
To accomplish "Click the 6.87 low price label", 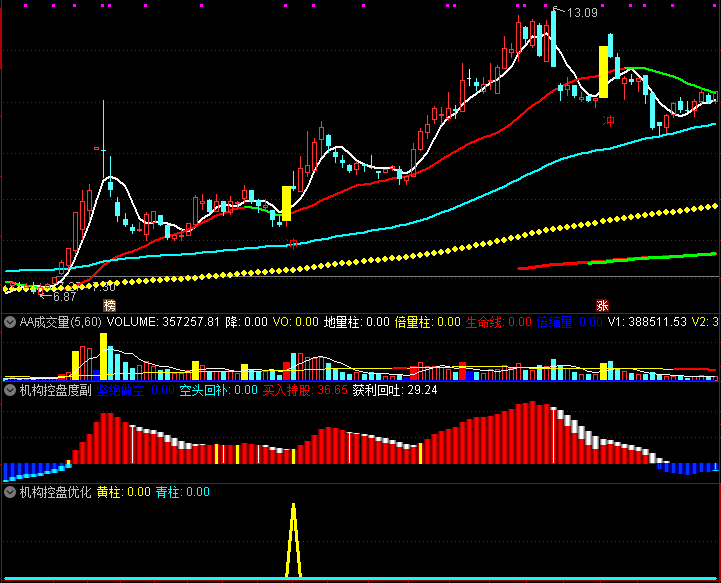I will point(64,297).
